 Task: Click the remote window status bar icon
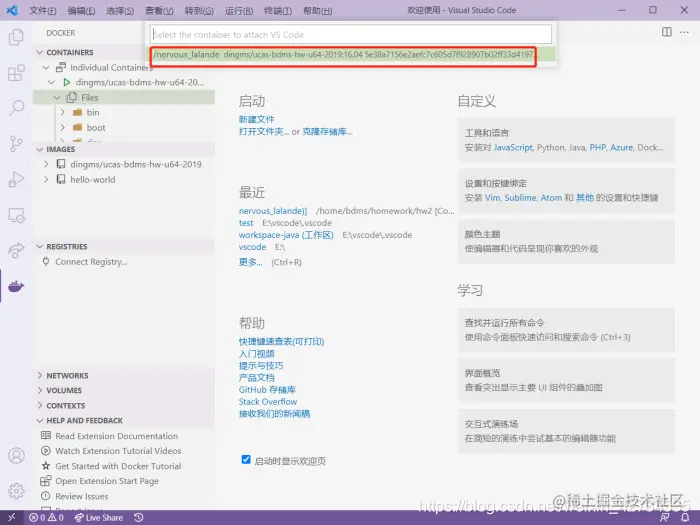(x=12, y=517)
